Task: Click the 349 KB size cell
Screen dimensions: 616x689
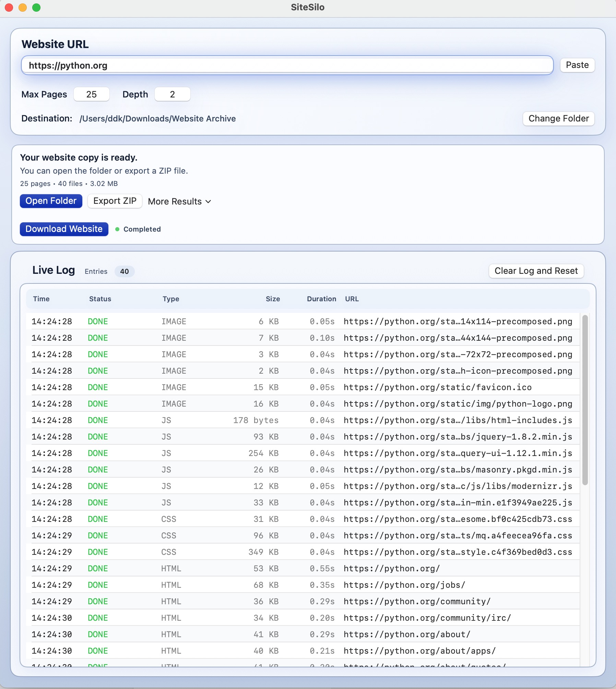Action: coord(263,552)
